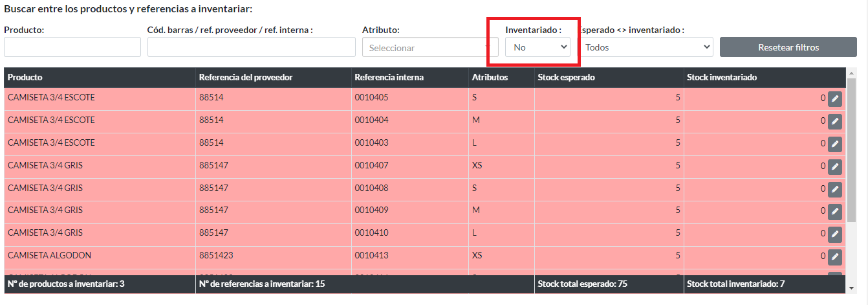This screenshot has width=868, height=305.
Task: Click the Stock esperado column header
Action: [566, 78]
